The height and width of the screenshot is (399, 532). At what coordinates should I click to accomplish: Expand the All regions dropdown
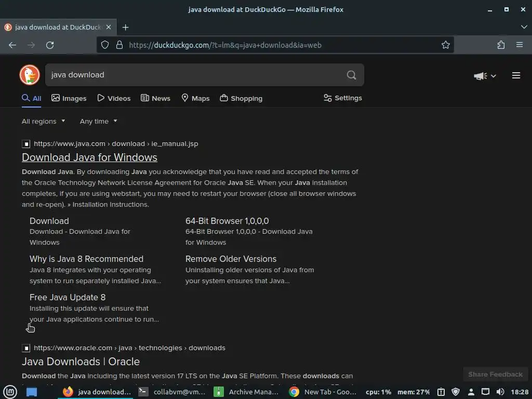click(44, 122)
